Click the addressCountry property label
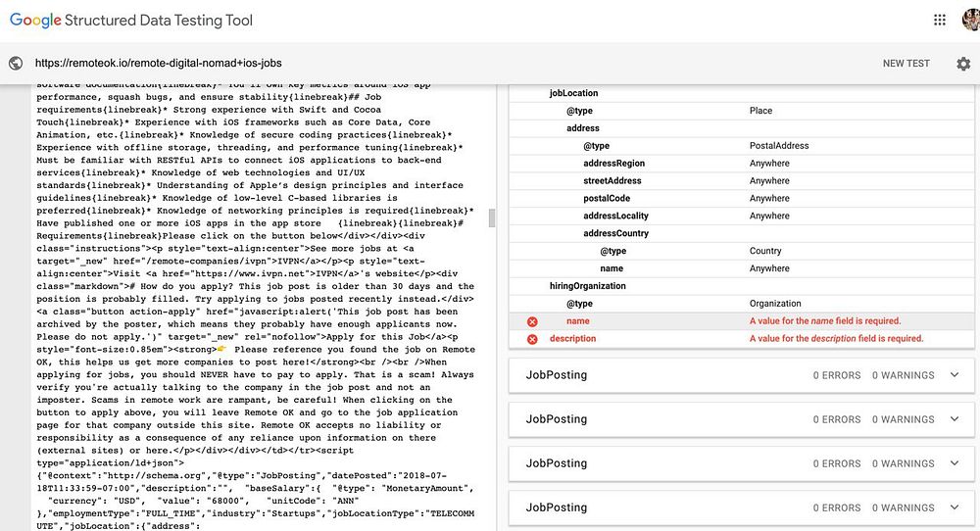980x531 pixels. pos(615,233)
